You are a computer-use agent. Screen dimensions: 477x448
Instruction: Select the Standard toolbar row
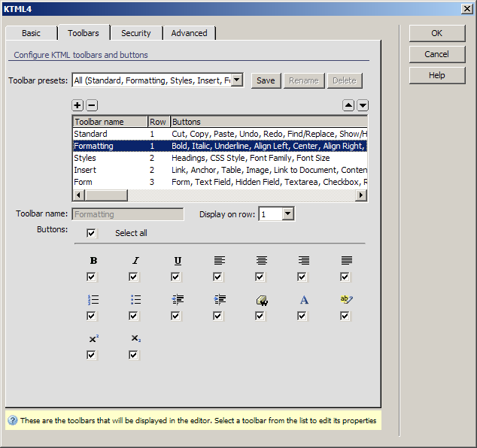[x=220, y=134]
